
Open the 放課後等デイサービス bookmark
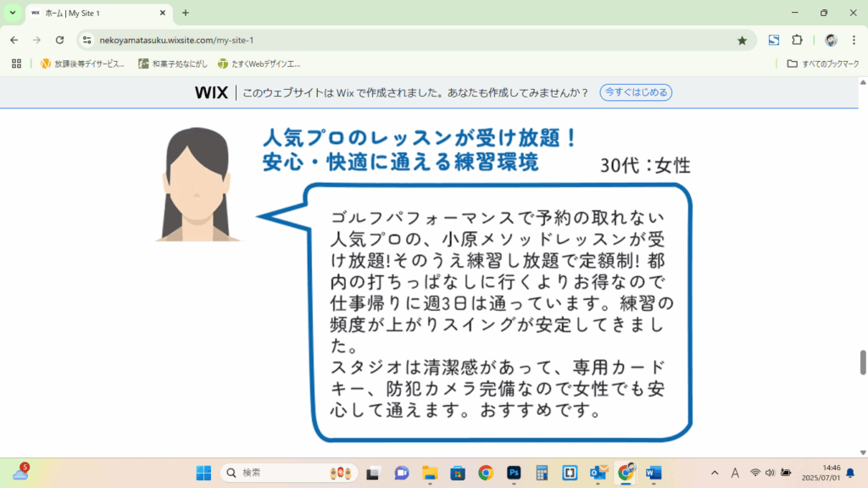pyautogui.click(x=82, y=64)
